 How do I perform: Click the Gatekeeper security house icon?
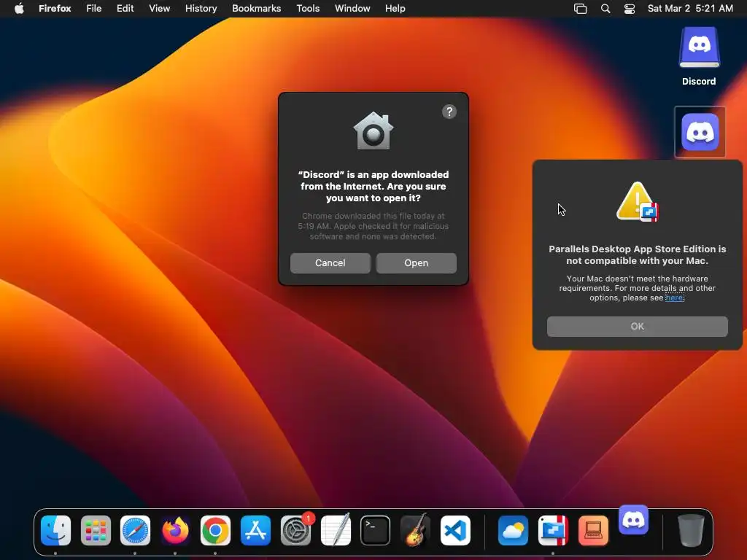(373, 131)
